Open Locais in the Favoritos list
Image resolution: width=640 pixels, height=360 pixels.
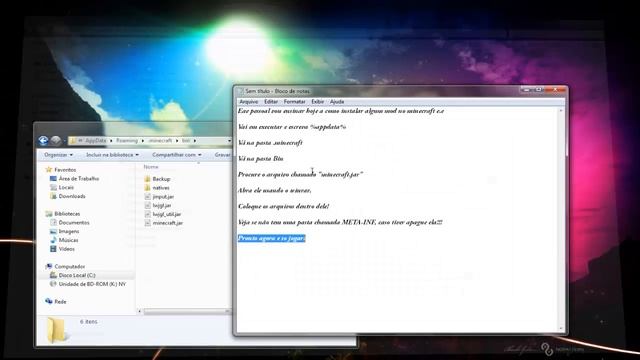pyautogui.click(x=66, y=187)
